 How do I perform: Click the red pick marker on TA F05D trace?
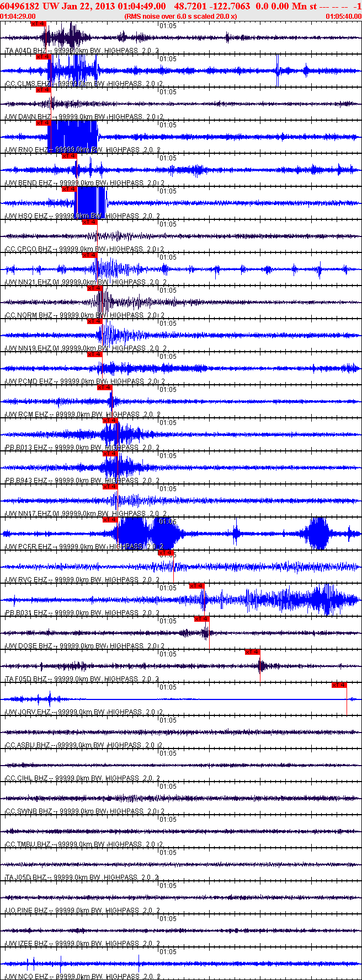[252, 652]
